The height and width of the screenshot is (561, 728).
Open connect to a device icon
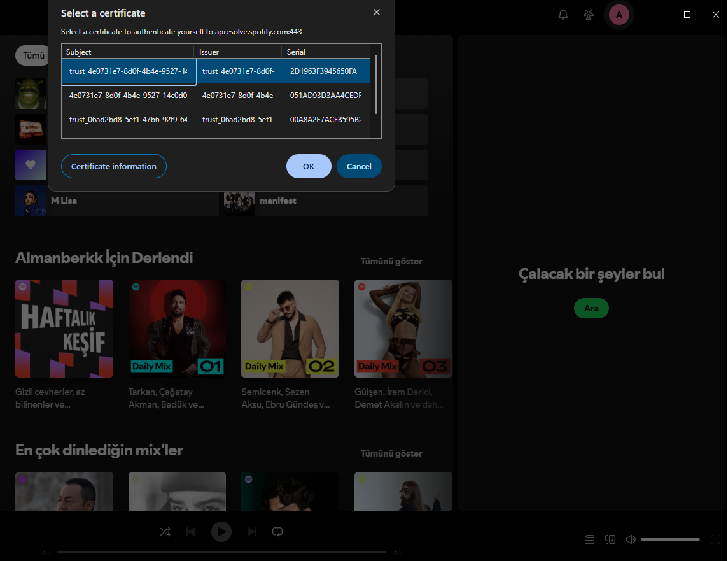point(610,539)
